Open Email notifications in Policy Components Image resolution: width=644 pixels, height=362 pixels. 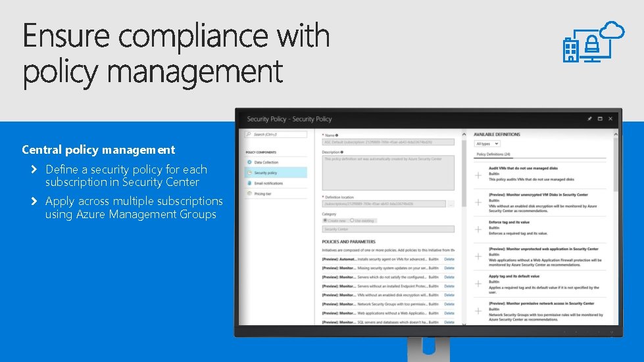click(x=276, y=183)
